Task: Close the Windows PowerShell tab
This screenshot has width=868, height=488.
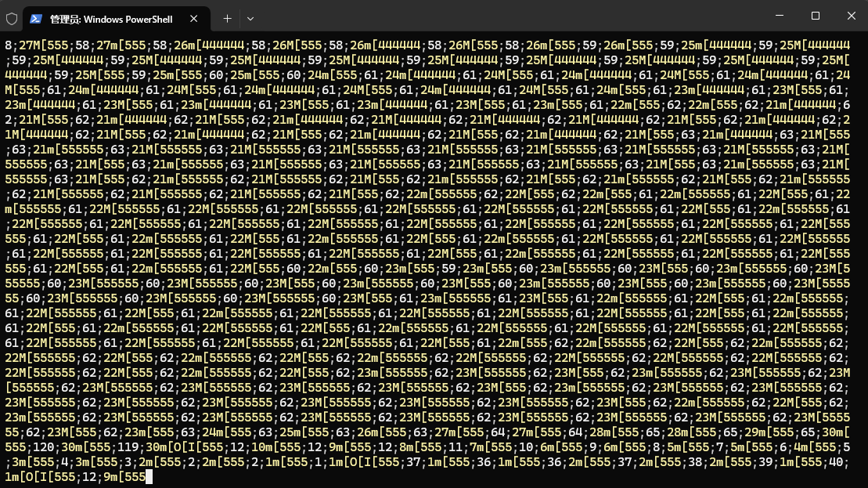Action: (194, 19)
